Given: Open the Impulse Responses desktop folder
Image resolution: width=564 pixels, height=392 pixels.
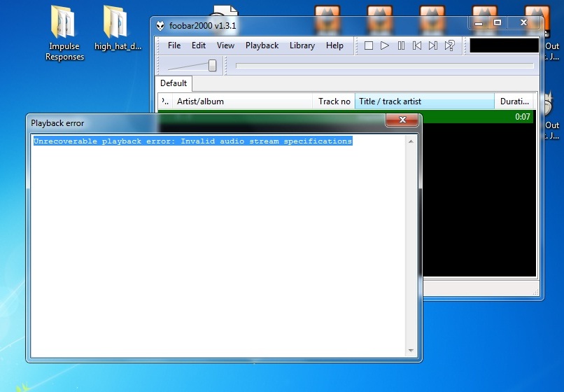Looking at the screenshot, I should click(64, 31).
